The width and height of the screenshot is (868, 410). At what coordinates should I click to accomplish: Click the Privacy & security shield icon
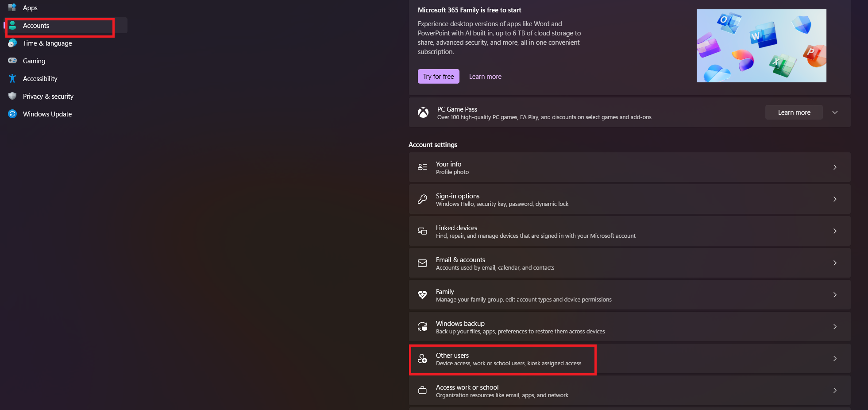click(12, 96)
